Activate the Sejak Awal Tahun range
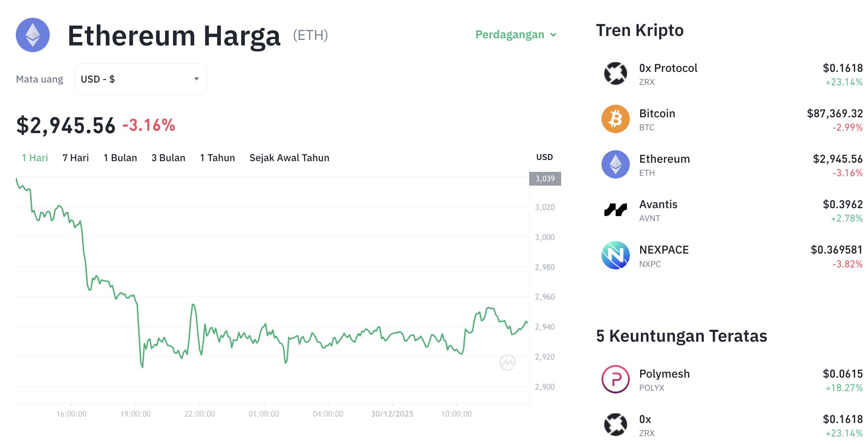 289,158
